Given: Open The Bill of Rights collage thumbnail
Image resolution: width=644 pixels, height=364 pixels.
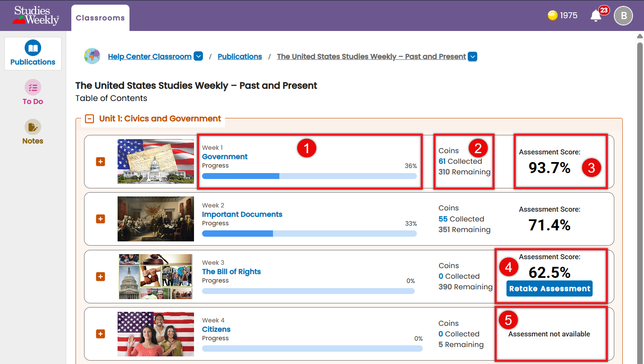Looking at the screenshot, I should (x=156, y=277).
